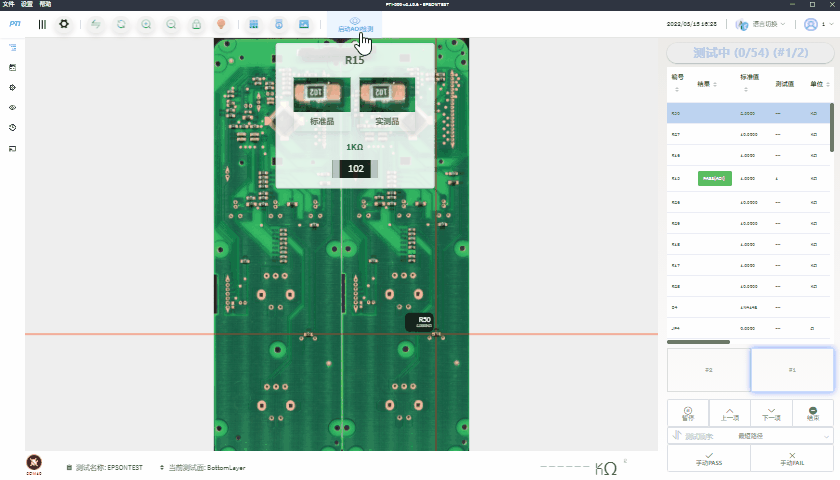The width and height of the screenshot is (840, 480).
Task: Click the refresh circular arrows icon
Action: point(120,24)
